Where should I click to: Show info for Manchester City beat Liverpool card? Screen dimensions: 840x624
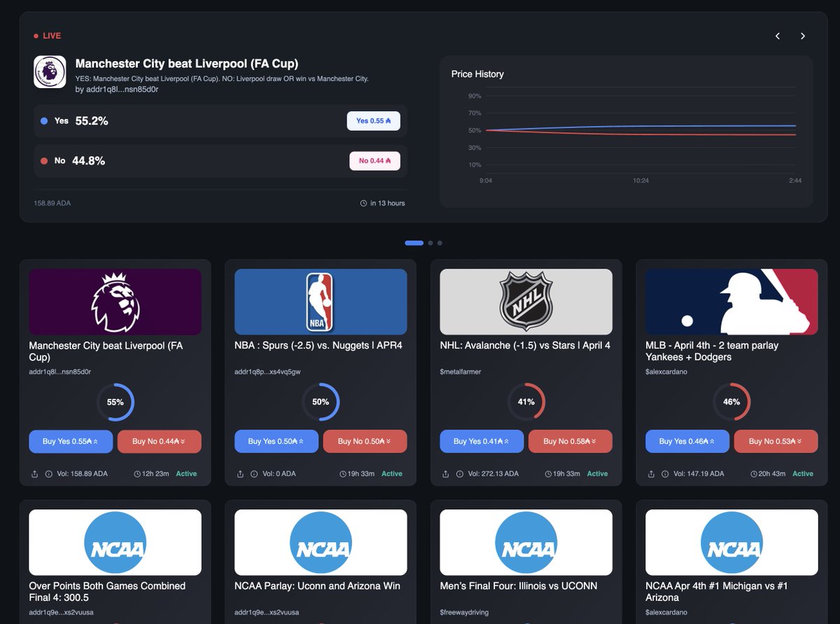click(x=49, y=474)
